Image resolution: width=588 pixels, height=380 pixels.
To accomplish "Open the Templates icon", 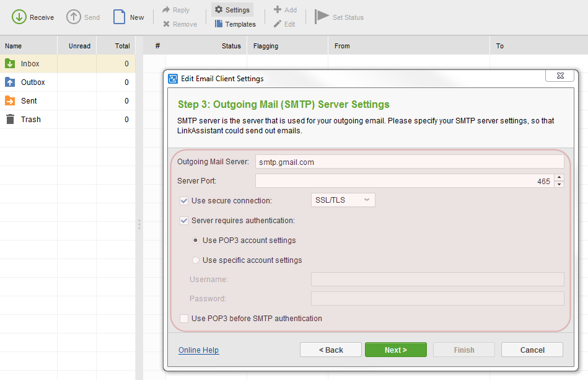I will tap(219, 24).
